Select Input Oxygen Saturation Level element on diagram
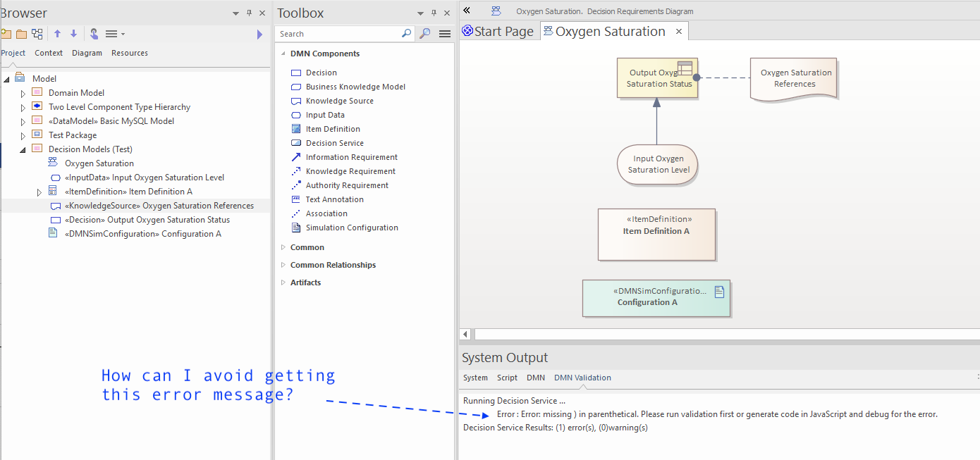Image resolution: width=980 pixels, height=460 pixels. [x=658, y=165]
